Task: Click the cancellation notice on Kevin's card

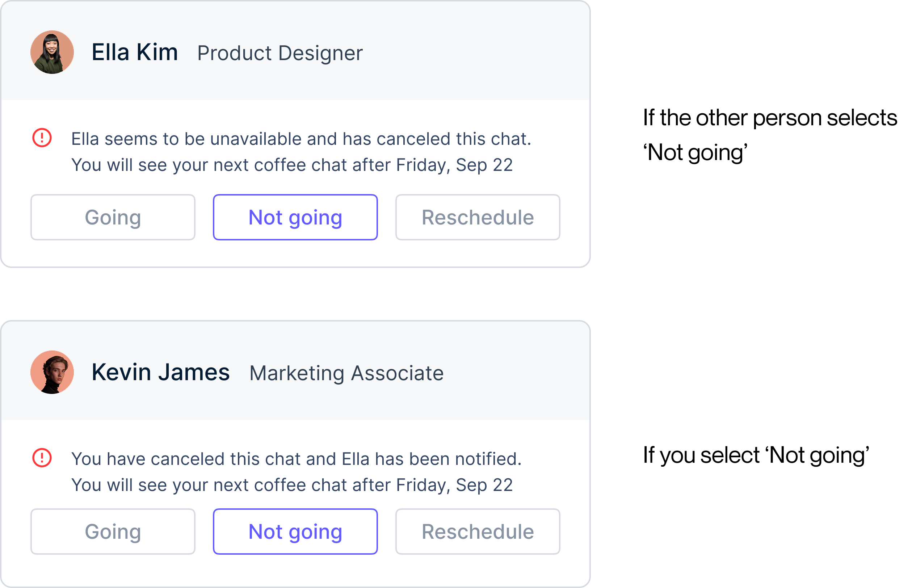Action: coord(297,459)
